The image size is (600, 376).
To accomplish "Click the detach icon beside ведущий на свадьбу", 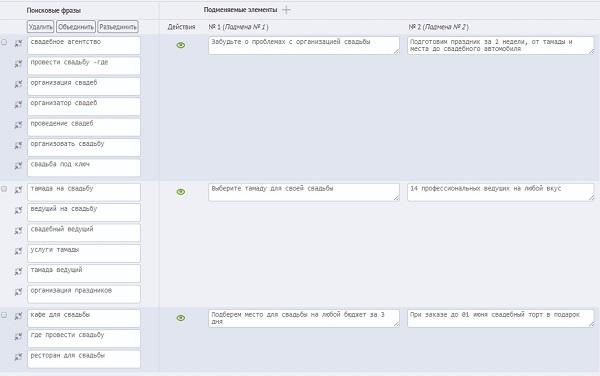I will pos(18,210).
